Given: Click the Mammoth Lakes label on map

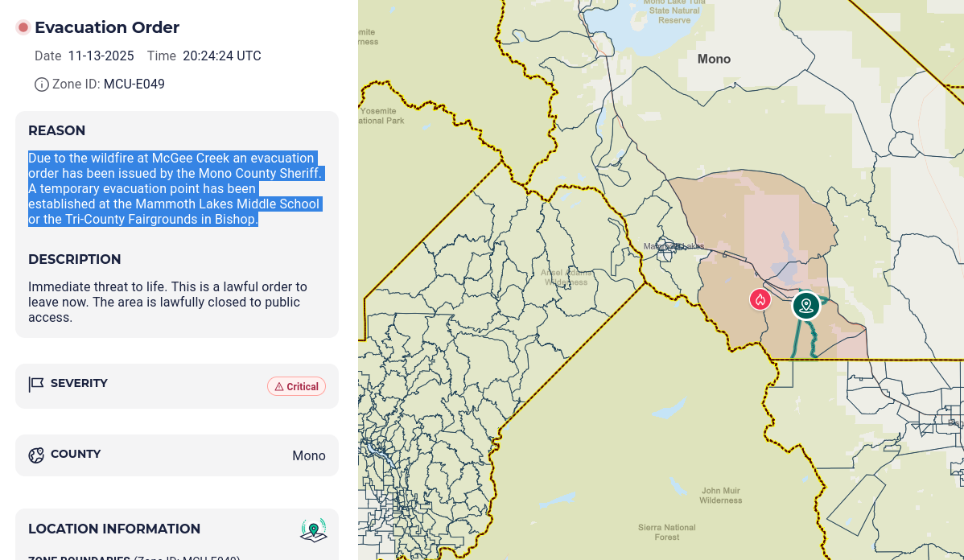Looking at the screenshot, I should 674,246.
